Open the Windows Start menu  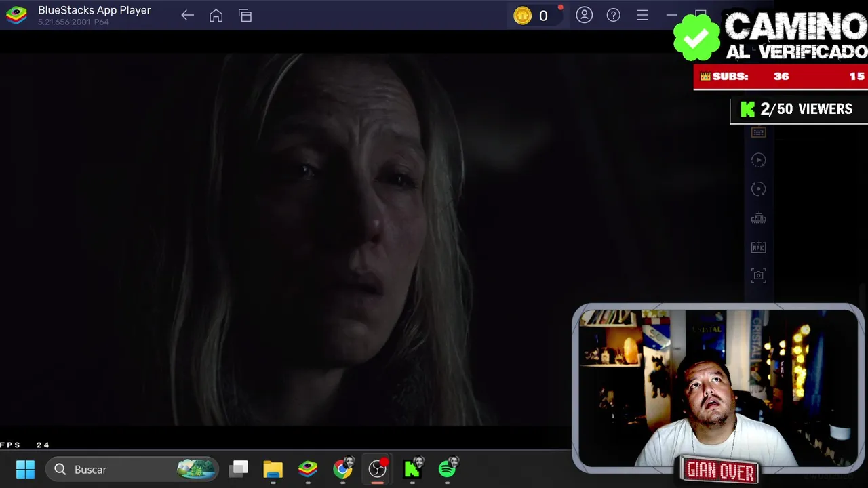click(25, 469)
